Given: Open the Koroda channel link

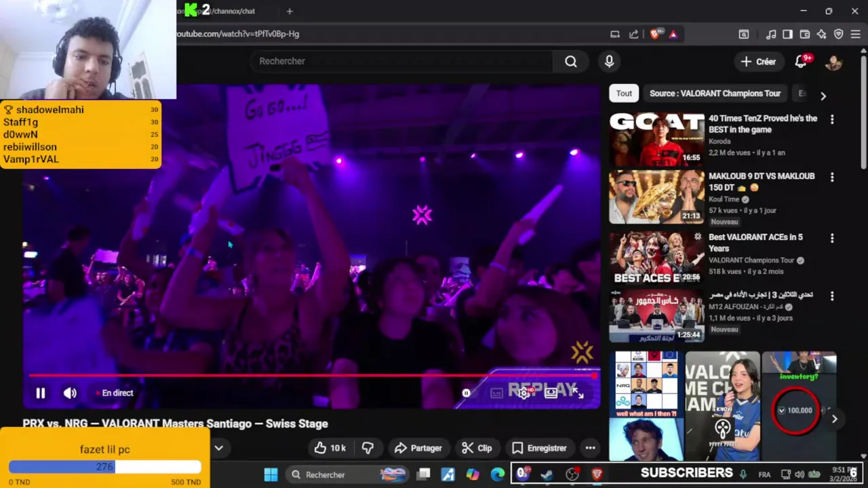Looking at the screenshot, I should pos(719,142).
